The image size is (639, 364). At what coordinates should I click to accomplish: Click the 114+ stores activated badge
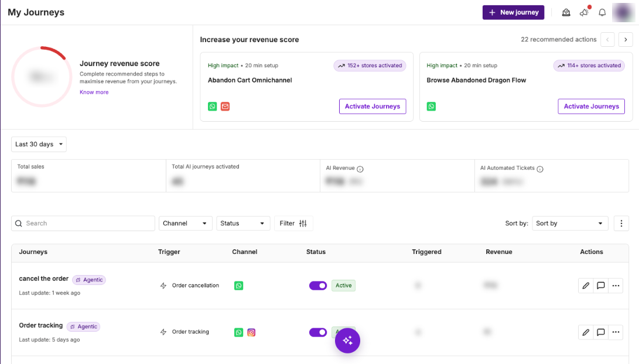pyautogui.click(x=589, y=66)
